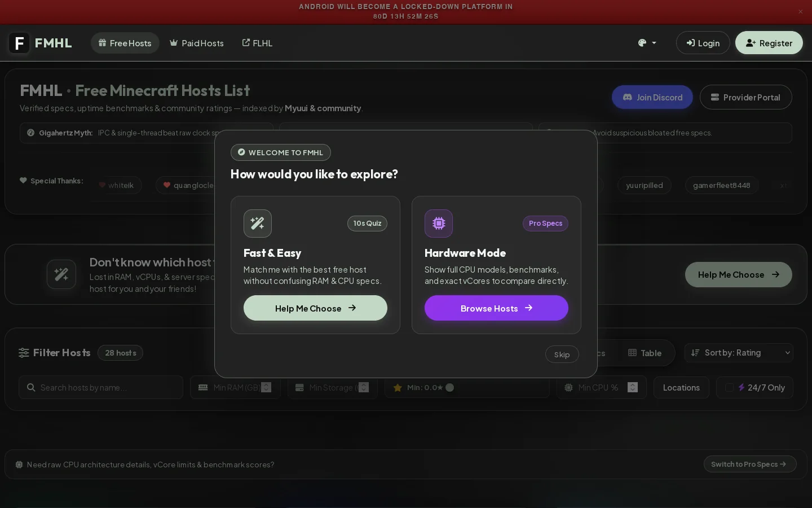Expand the Sort by: Rating dropdown
The width and height of the screenshot is (812, 508).
[x=739, y=353]
